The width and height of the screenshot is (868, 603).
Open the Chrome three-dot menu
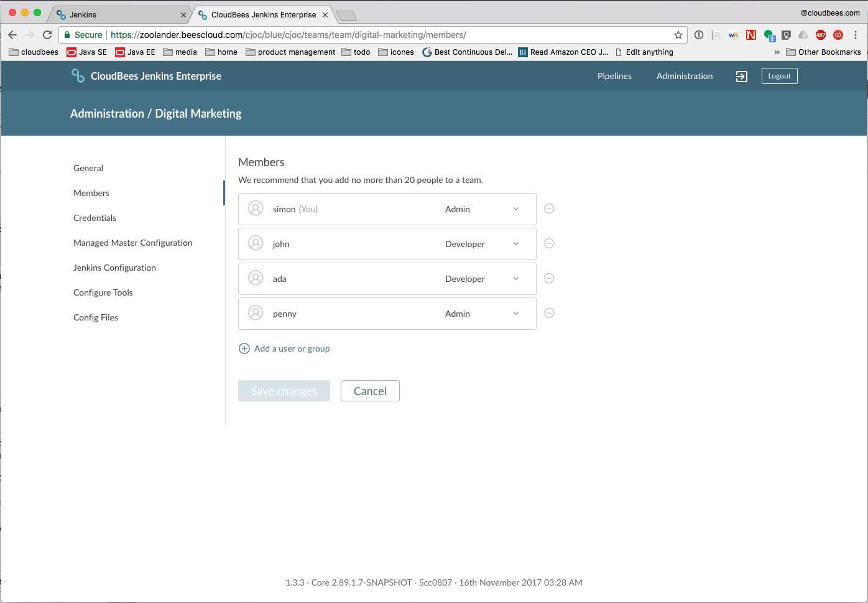click(x=856, y=35)
